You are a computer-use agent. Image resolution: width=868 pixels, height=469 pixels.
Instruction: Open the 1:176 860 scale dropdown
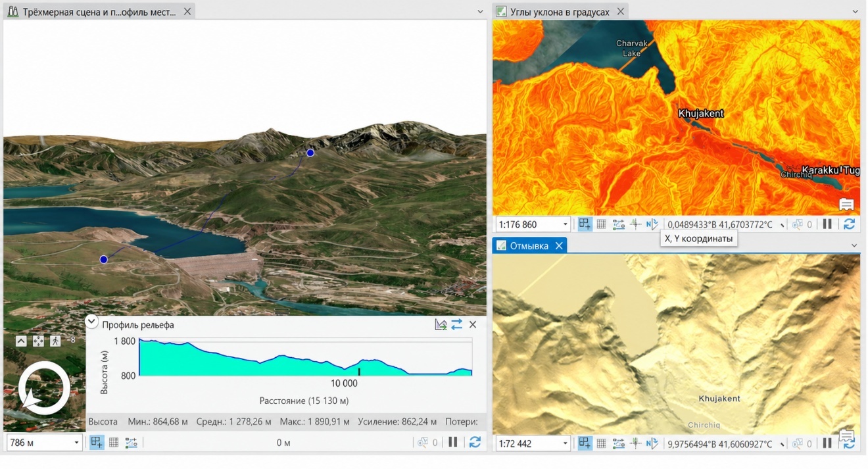pyautogui.click(x=565, y=224)
